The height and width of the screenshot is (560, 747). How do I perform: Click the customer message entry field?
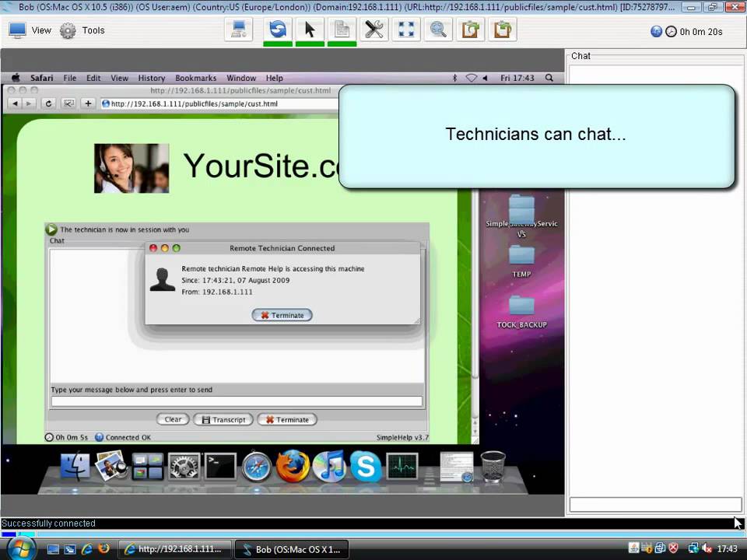[237, 401]
